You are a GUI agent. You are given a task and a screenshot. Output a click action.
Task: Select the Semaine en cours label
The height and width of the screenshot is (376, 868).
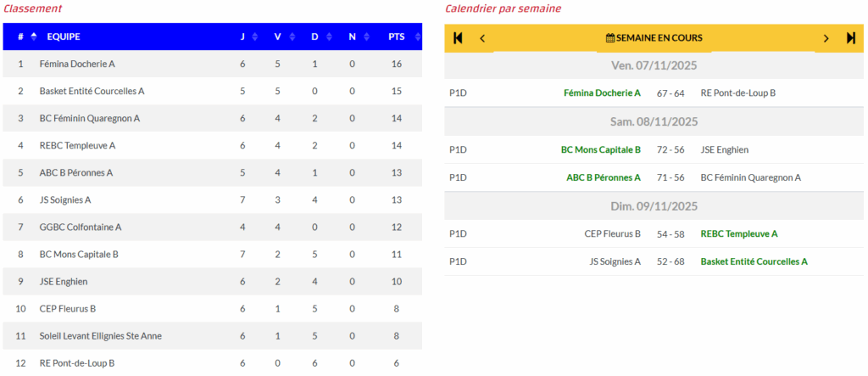coord(659,38)
